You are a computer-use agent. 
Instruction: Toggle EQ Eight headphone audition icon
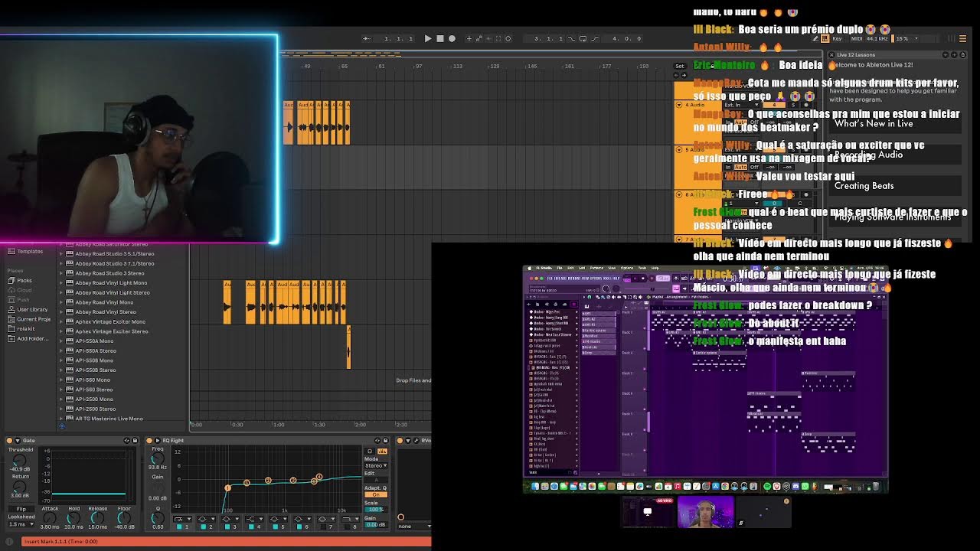pos(370,452)
